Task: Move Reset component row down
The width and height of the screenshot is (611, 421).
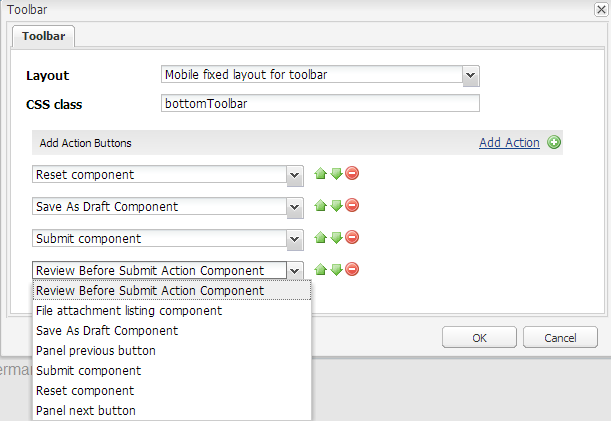Action: 336,174
